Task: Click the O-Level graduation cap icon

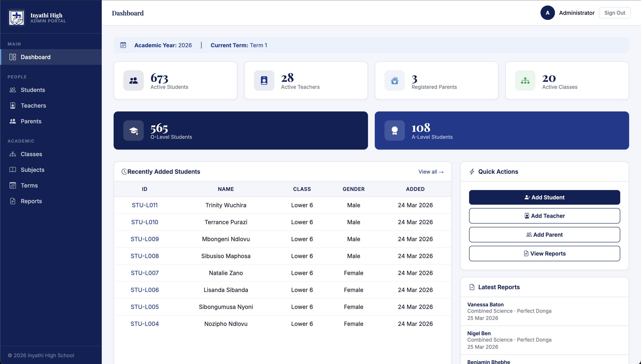Action: (x=133, y=131)
